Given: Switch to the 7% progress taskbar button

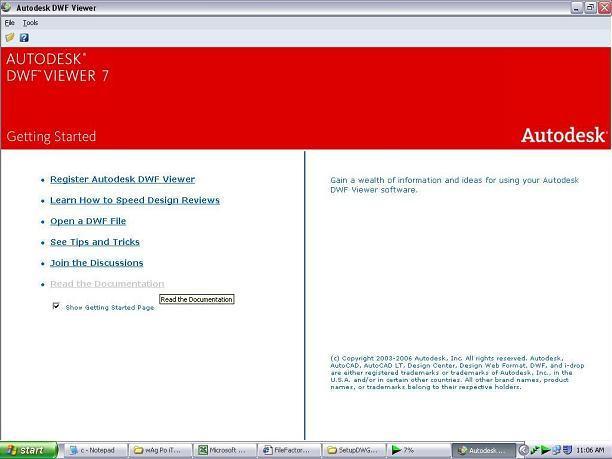Looking at the screenshot, I should [x=418, y=450].
